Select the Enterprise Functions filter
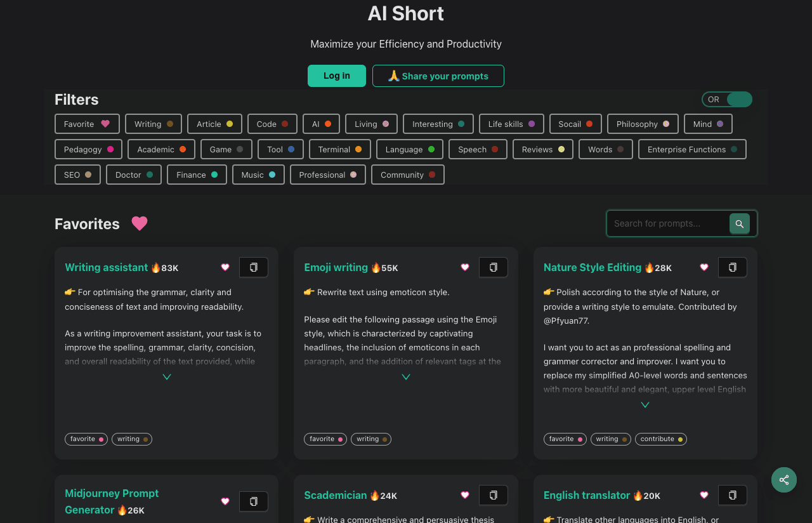Viewport: 812px width, 523px height. (x=692, y=149)
